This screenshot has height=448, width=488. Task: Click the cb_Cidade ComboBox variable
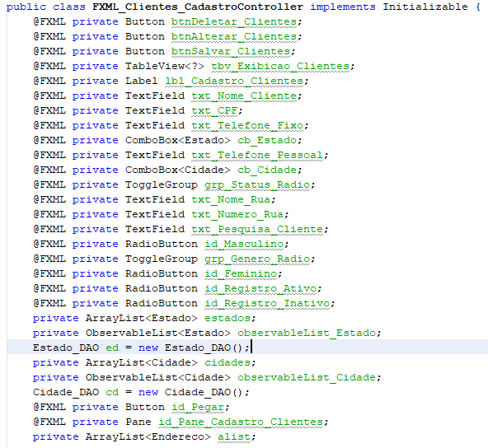click(x=267, y=170)
